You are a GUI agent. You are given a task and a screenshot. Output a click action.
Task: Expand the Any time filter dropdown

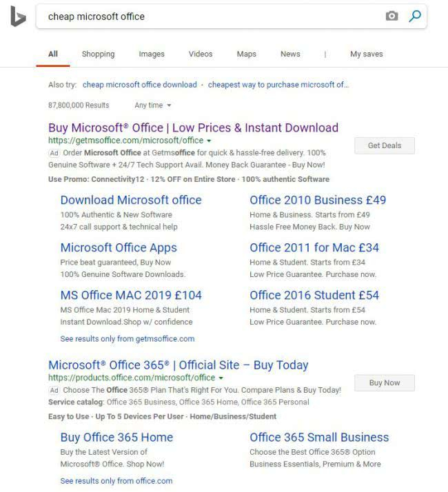click(153, 105)
